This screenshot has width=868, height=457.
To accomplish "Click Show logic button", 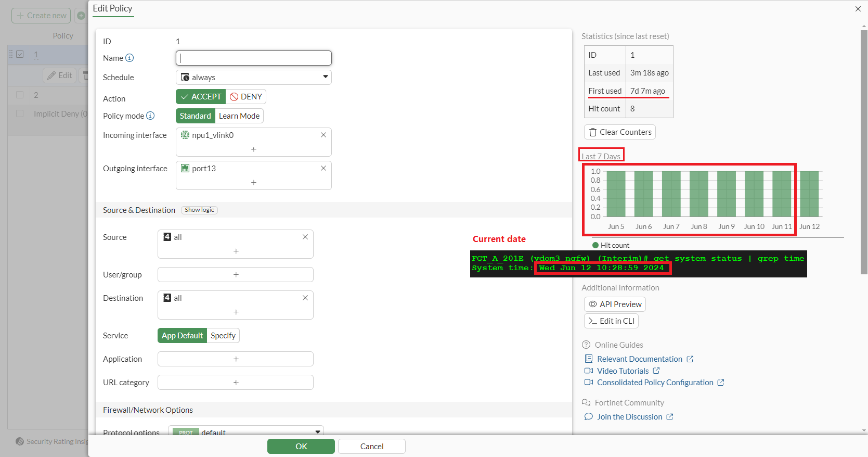I will tap(200, 210).
